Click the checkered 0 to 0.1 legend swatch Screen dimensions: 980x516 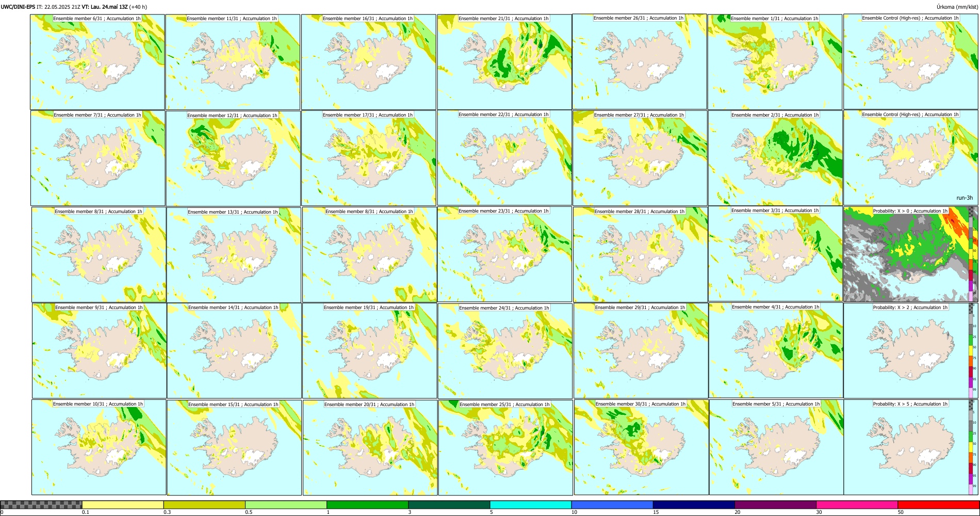[x=41, y=505]
